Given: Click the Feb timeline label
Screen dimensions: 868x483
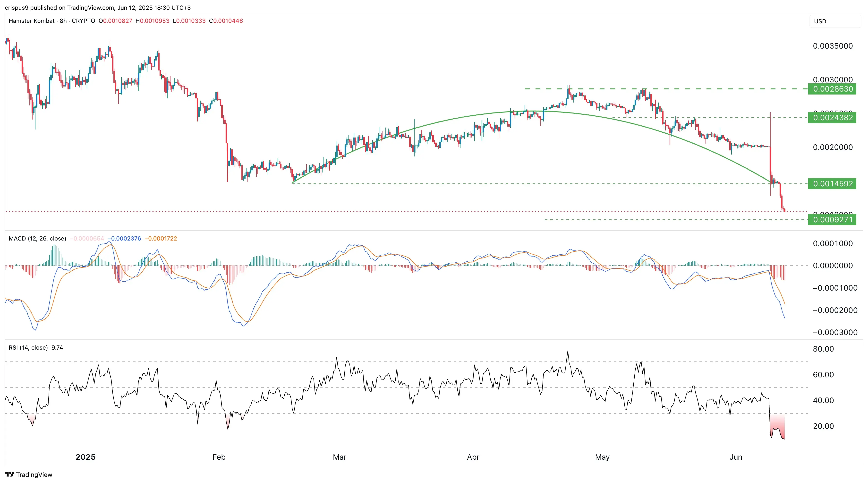Looking at the screenshot, I should [219, 457].
